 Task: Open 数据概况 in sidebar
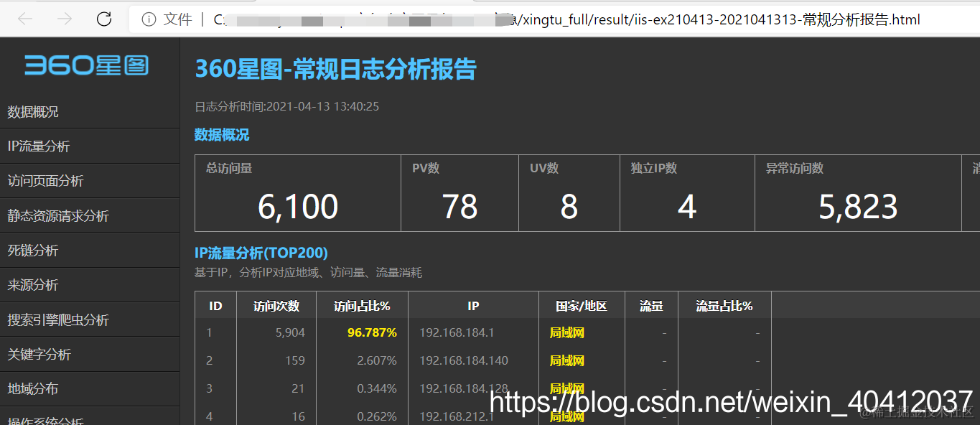pos(90,112)
